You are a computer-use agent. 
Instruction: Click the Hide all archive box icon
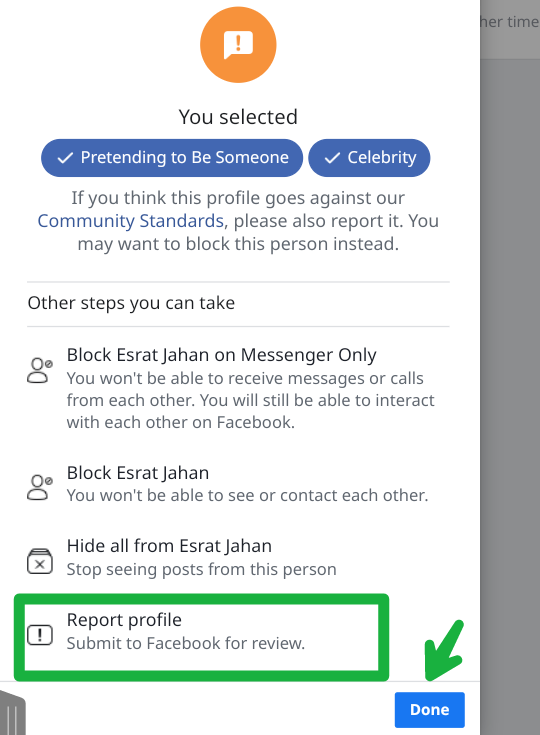(x=40, y=561)
